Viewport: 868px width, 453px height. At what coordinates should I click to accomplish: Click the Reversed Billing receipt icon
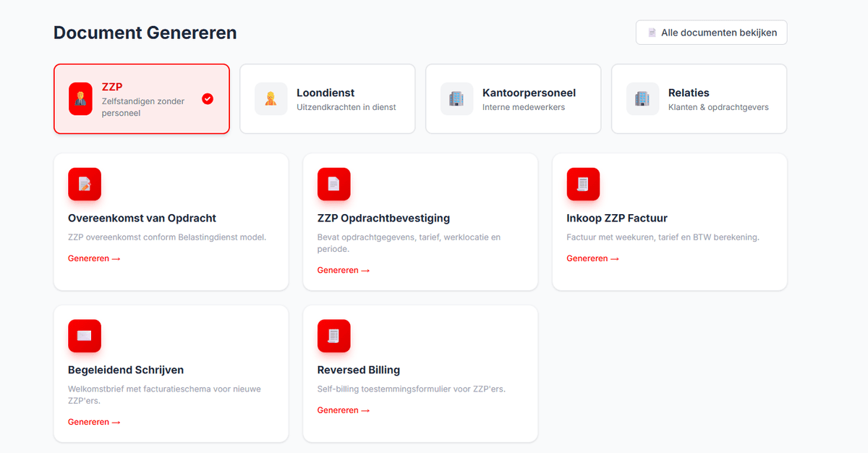pyautogui.click(x=333, y=336)
